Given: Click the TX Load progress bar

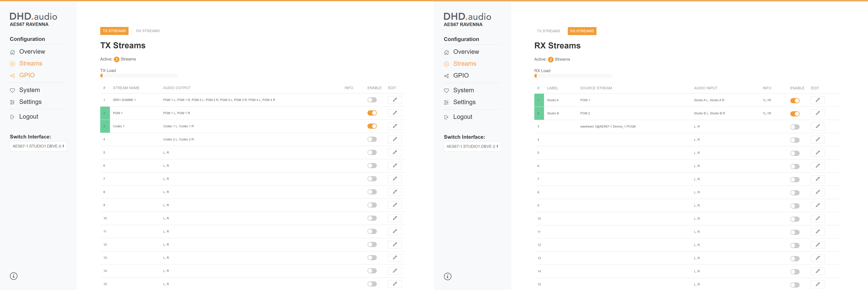Looking at the screenshot, I should pos(139,76).
